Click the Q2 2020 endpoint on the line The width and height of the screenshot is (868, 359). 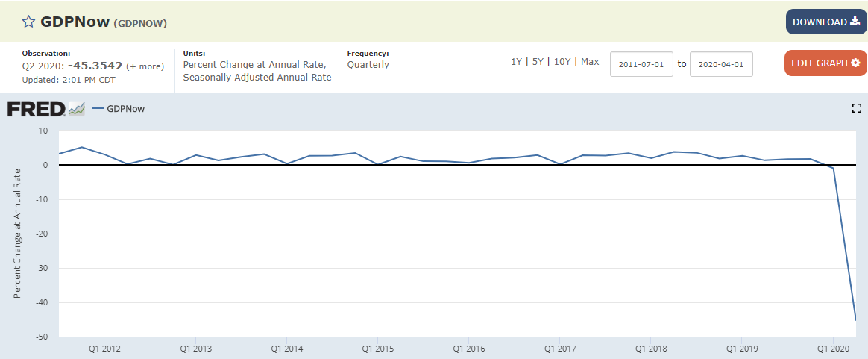tap(855, 320)
